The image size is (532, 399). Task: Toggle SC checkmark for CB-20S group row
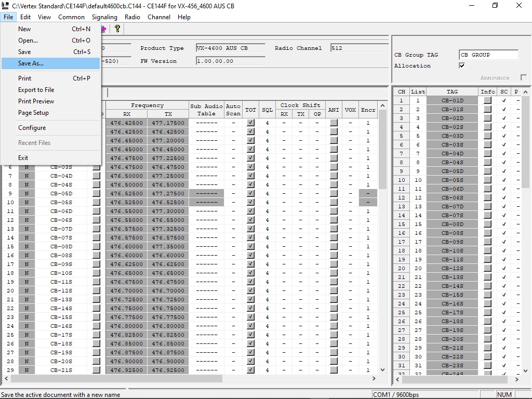pyautogui.click(x=504, y=339)
